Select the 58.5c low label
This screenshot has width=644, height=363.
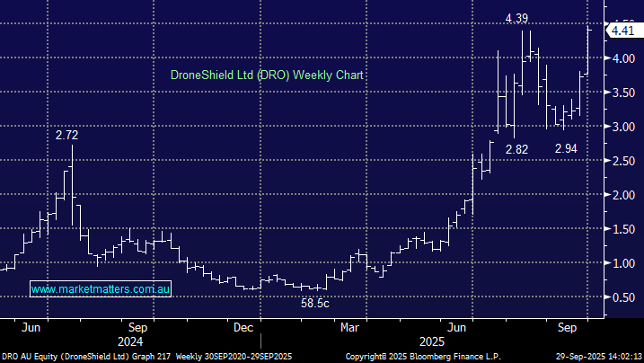pyautogui.click(x=315, y=304)
